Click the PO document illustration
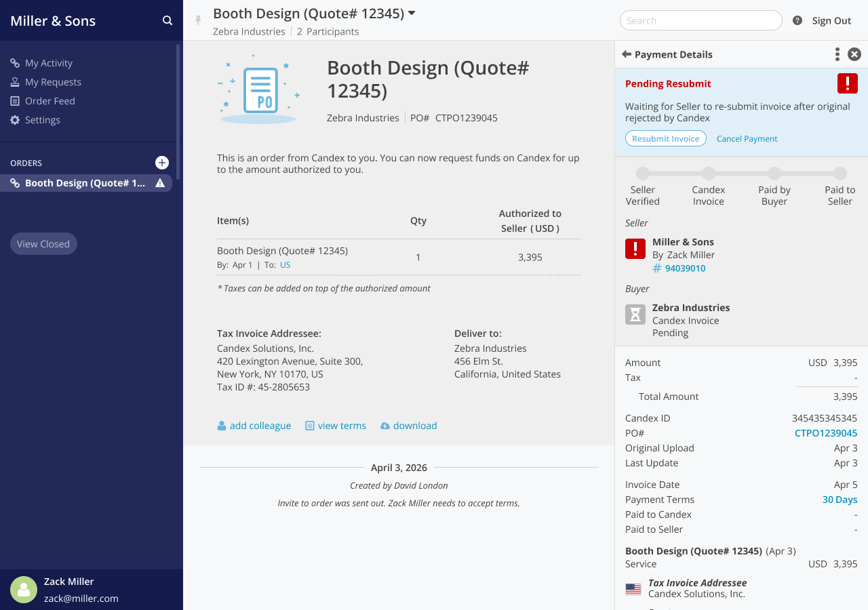This screenshot has width=868, height=610. click(x=258, y=89)
